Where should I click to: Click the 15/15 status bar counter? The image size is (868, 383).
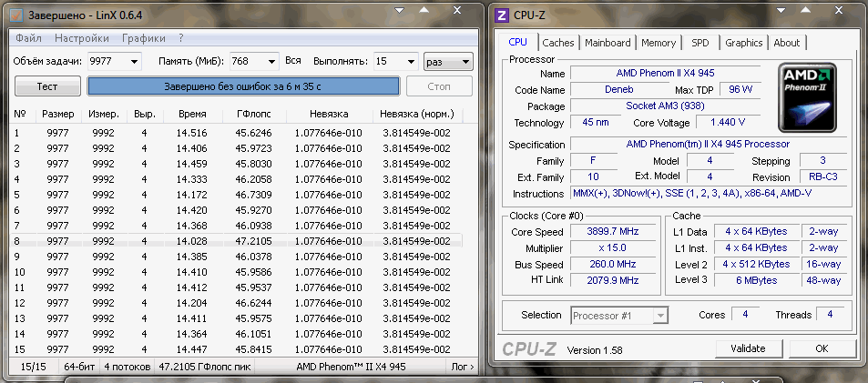coord(35,367)
